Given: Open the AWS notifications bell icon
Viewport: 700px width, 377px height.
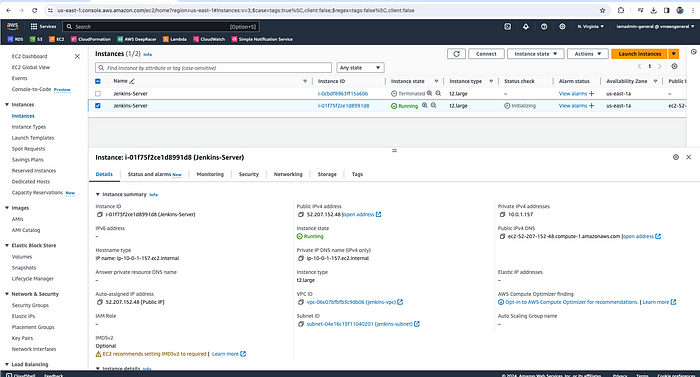Looking at the screenshot, I should pyautogui.click(x=525, y=27).
